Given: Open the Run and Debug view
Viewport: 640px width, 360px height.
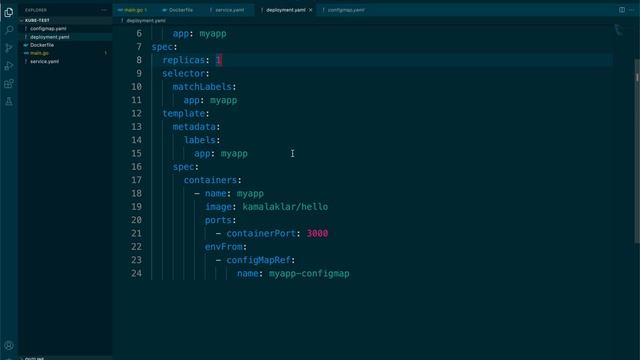Looking at the screenshot, I should click(x=9, y=66).
